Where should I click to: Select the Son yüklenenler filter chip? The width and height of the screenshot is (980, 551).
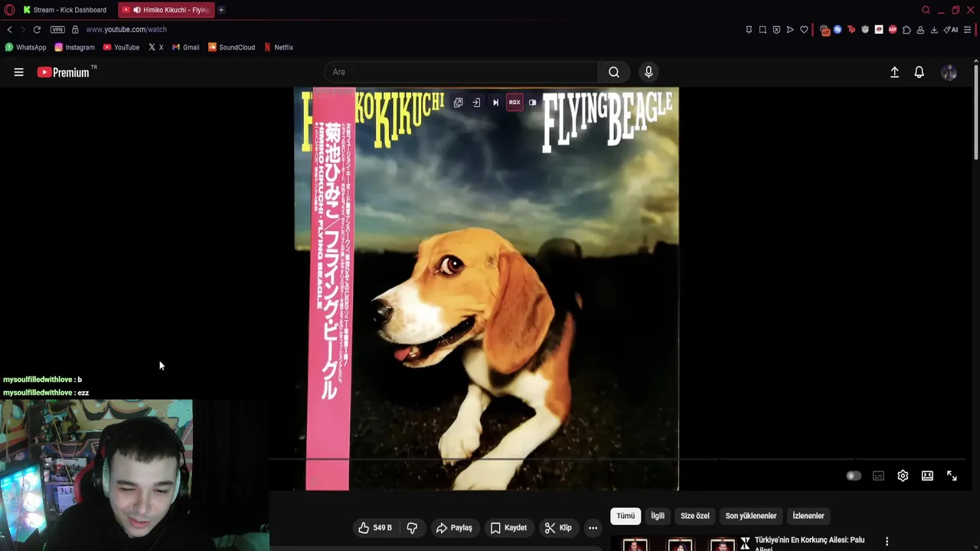tap(751, 516)
